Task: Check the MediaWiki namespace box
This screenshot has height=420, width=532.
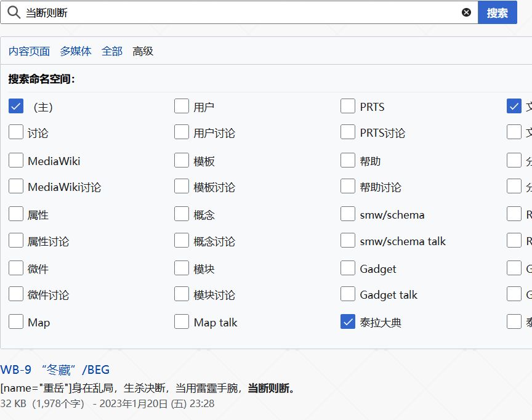Action: 15,160
